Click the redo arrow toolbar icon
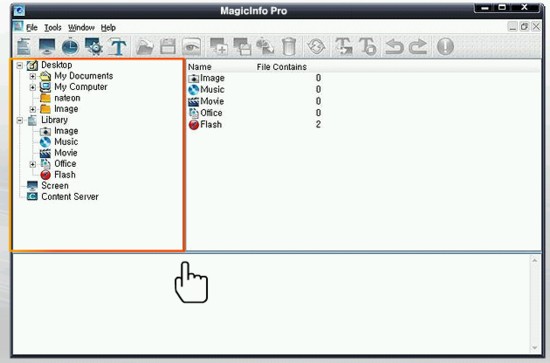The width and height of the screenshot is (550, 363). (x=418, y=47)
